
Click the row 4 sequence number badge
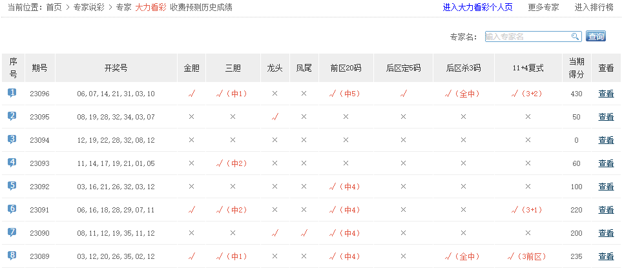[x=12, y=163]
